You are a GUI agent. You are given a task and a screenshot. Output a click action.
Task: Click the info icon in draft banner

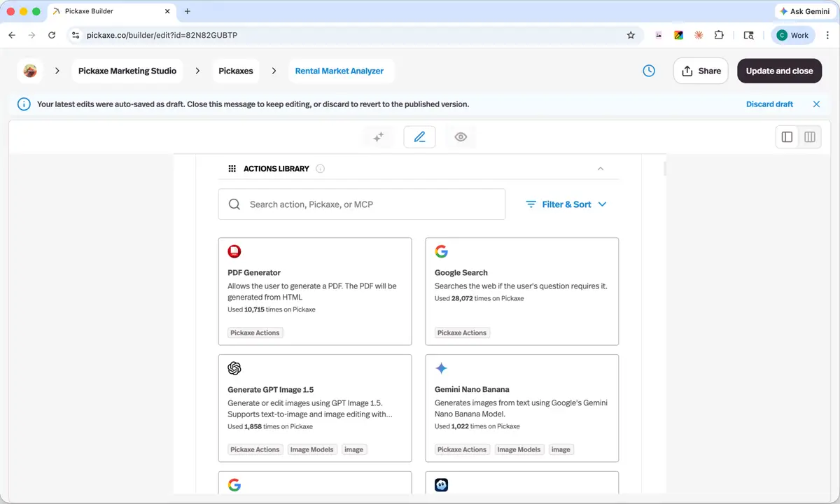coord(24,104)
